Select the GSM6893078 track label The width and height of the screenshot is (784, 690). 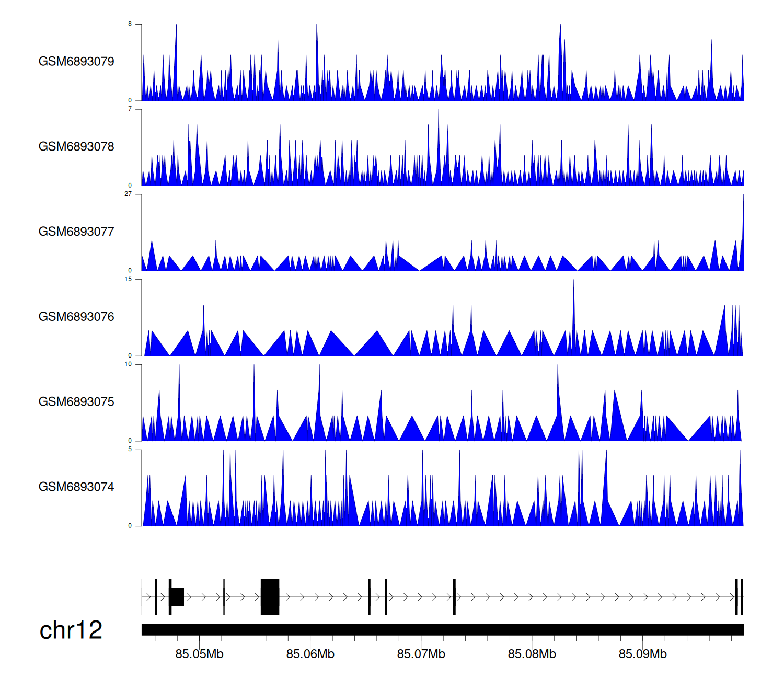(76, 147)
